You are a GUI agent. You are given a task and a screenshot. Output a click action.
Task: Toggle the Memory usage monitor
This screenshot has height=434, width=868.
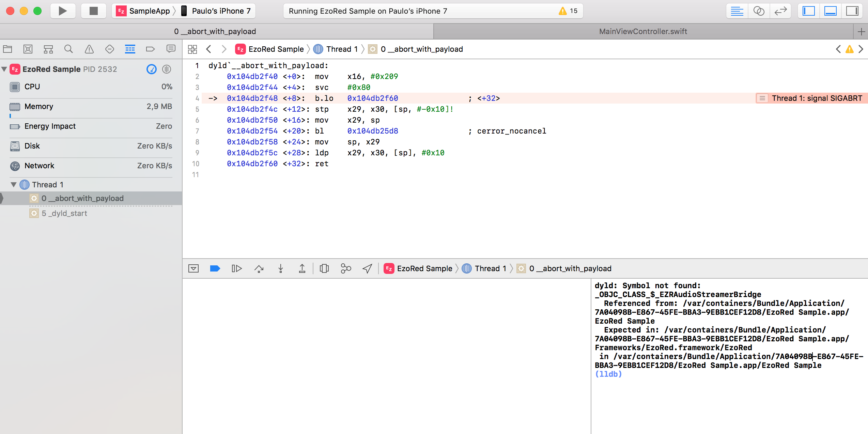point(91,106)
